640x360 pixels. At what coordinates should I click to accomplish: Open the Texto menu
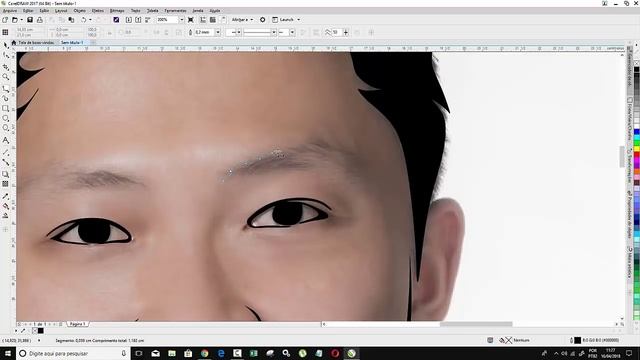point(136,11)
